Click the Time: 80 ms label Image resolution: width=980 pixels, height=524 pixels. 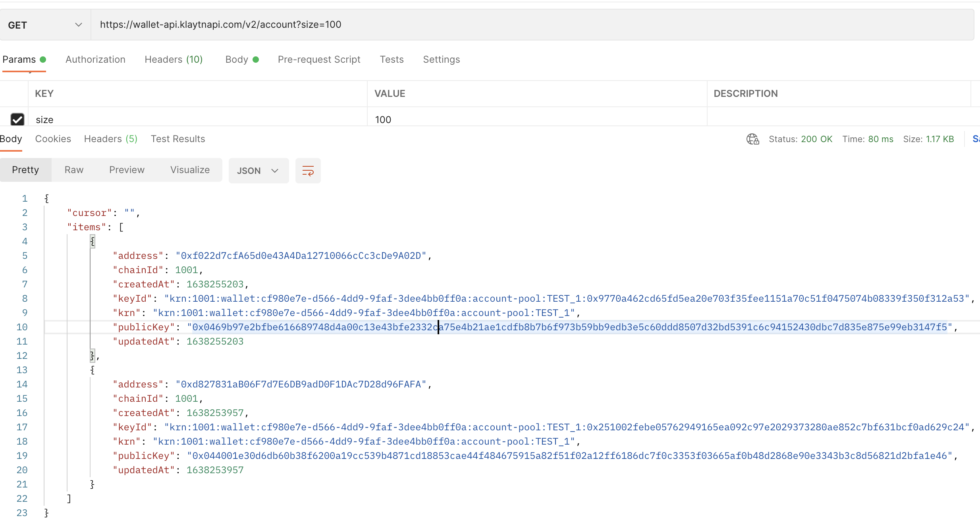(x=868, y=139)
